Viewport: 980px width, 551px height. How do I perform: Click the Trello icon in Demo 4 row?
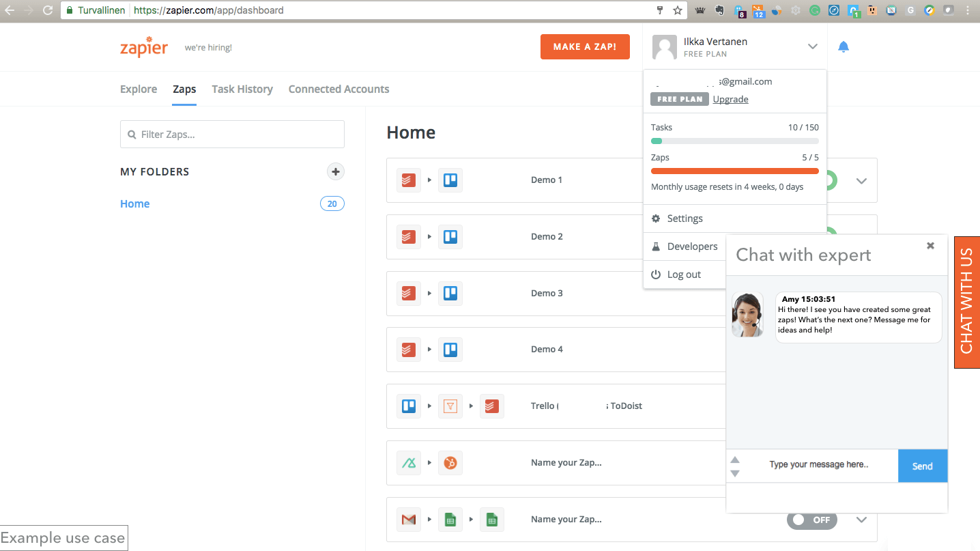click(x=450, y=350)
